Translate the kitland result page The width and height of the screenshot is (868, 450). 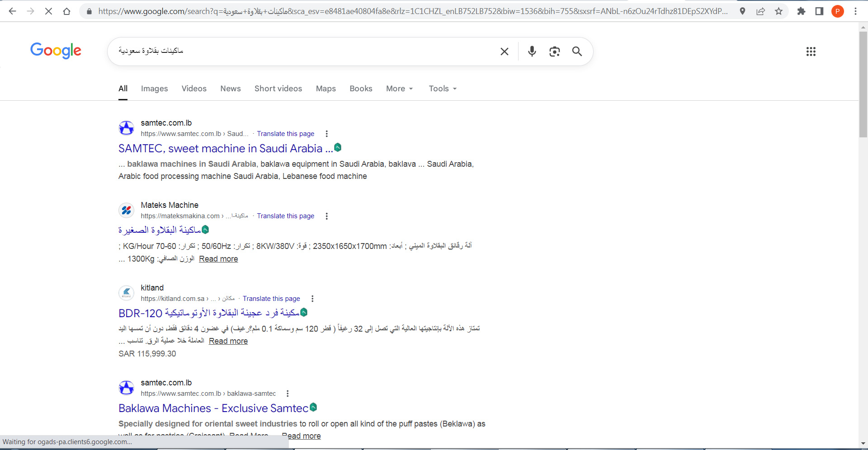click(x=271, y=299)
